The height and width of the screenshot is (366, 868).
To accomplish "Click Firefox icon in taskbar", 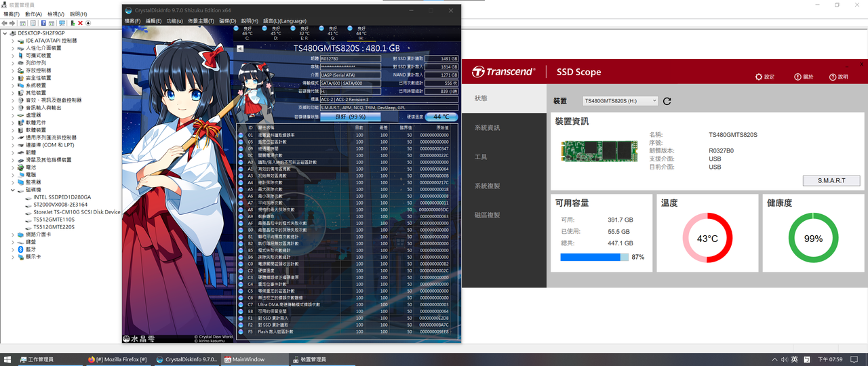I will [92, 359].
